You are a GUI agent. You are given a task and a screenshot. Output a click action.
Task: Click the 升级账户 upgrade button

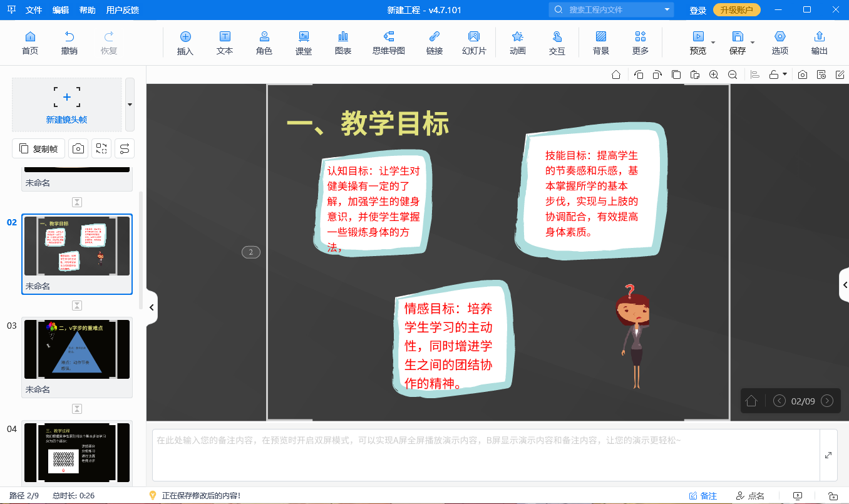737,9
